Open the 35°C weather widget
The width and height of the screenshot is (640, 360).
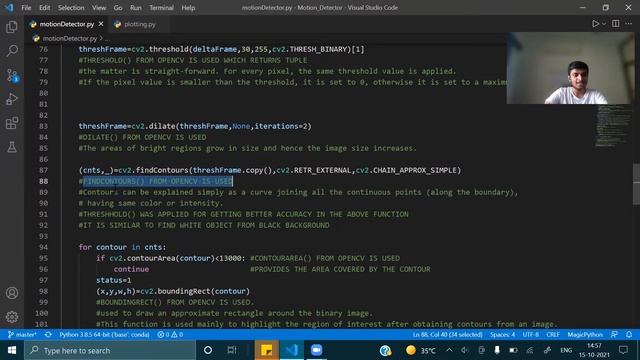coord(421,350)
